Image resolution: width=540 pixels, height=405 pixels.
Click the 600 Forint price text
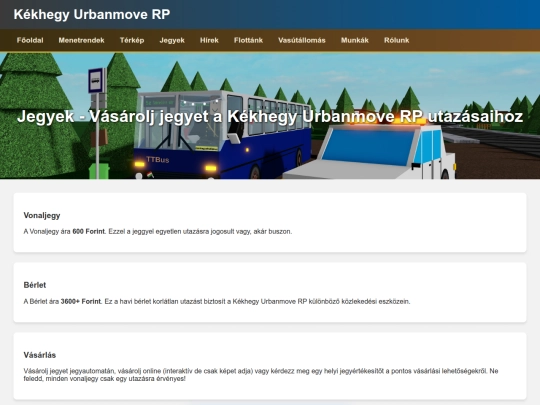click(89, 231)
